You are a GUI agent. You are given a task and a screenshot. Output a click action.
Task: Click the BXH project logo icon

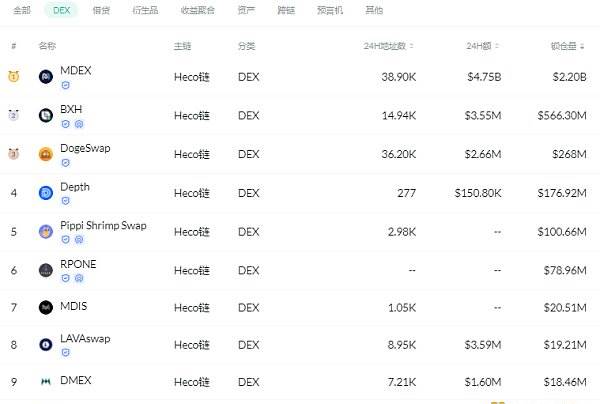coord(46,115)
